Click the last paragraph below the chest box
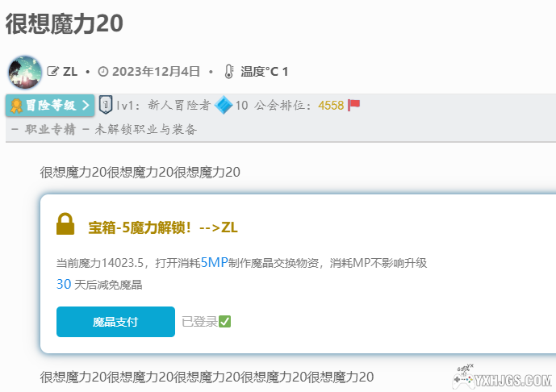This screenshot has height=392, width=556. 207,377
